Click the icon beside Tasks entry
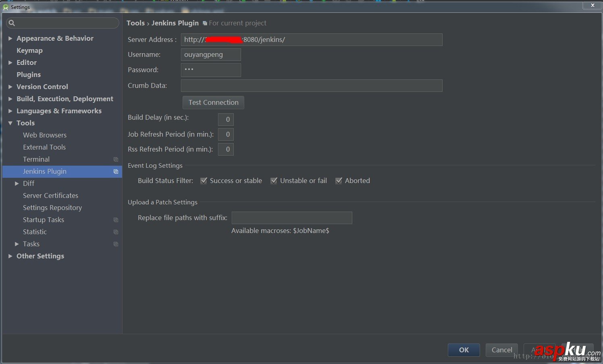The width and height of the screenshot is (603, 364). coord(116,244)
